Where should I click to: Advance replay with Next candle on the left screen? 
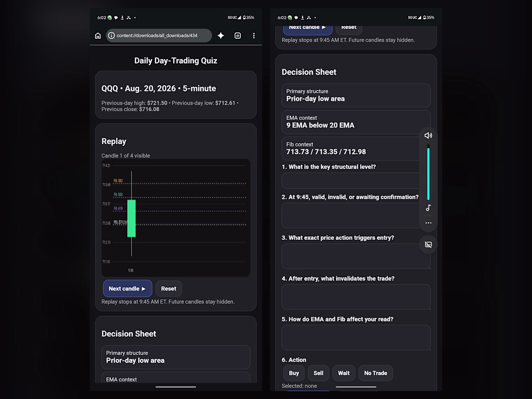127,289
